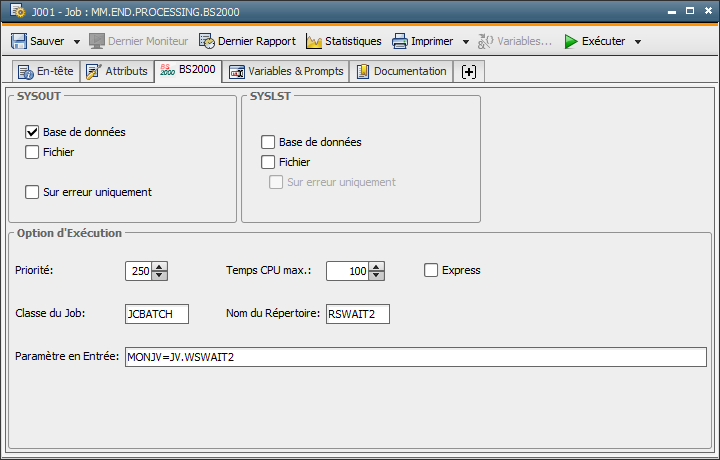The height and width of the screenshot is (460, 720).
Task: Open the Dernier Rapport report
Action: (248, 42)
